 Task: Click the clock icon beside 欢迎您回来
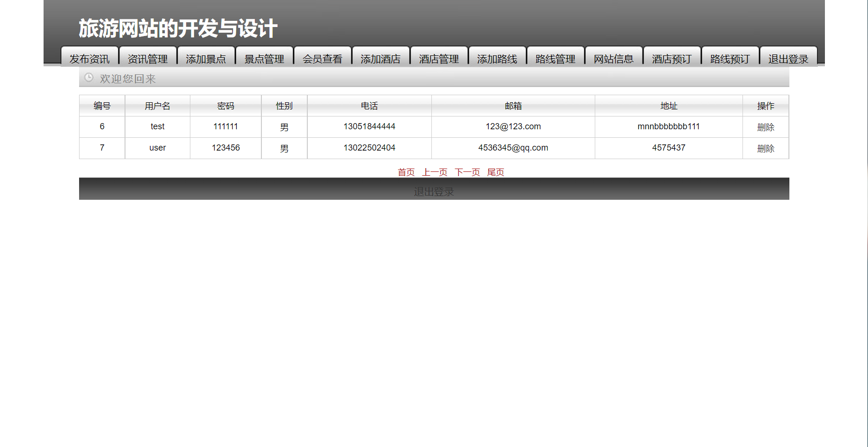tap(89, 77)
